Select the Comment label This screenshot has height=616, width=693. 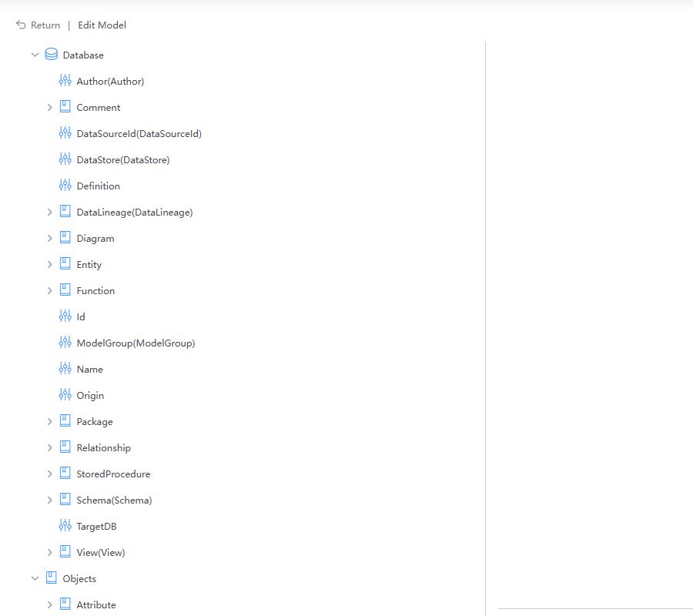98,107
